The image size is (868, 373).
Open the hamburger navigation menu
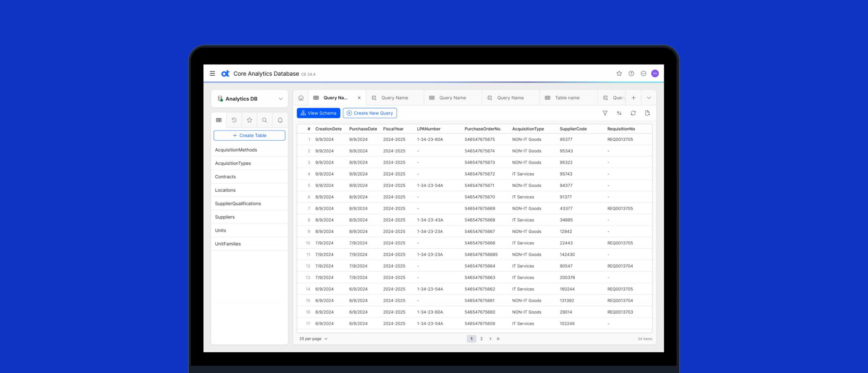click(212, 74)
